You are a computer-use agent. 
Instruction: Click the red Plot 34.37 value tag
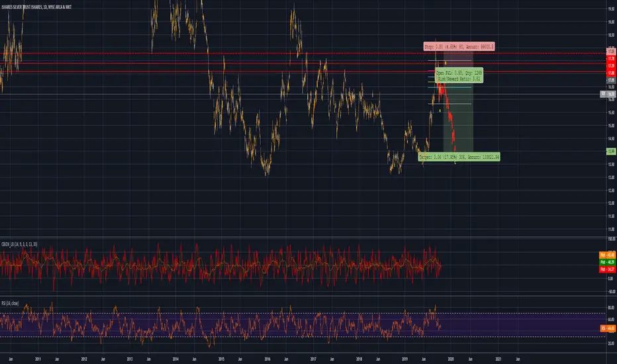[x=608, y=269]
